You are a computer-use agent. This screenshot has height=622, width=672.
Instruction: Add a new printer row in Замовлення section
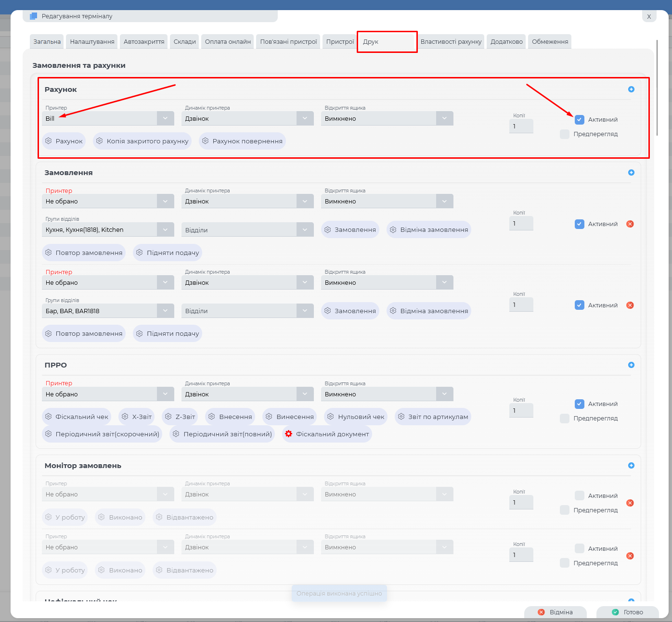[x=631, y=173]
